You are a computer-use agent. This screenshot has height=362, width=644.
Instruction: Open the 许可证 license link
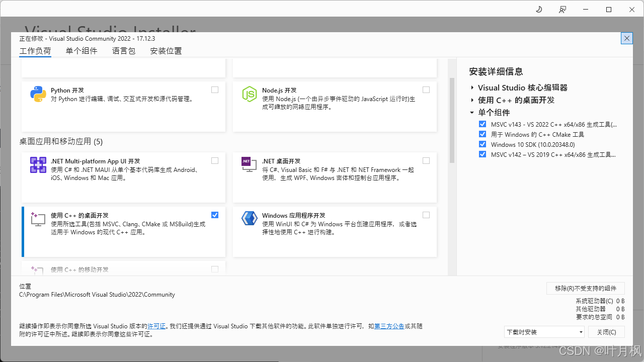156,326
